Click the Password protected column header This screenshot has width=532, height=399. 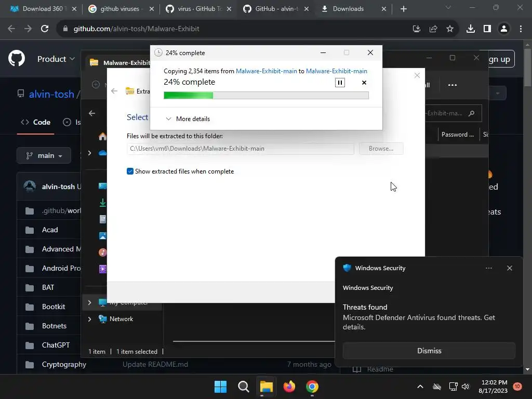click(458, 135)
